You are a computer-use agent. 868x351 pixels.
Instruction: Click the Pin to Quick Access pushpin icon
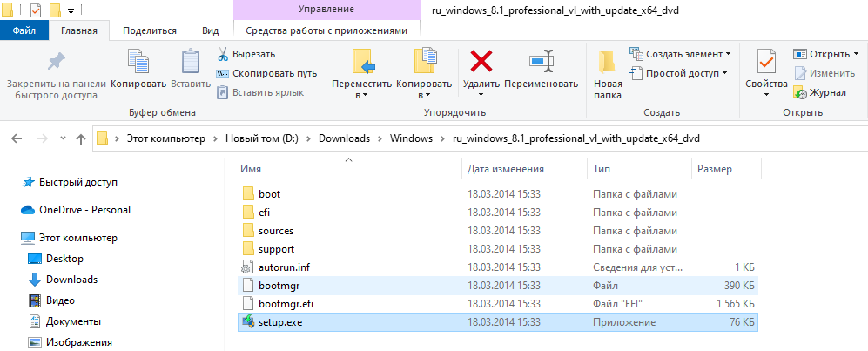(56, 62)
